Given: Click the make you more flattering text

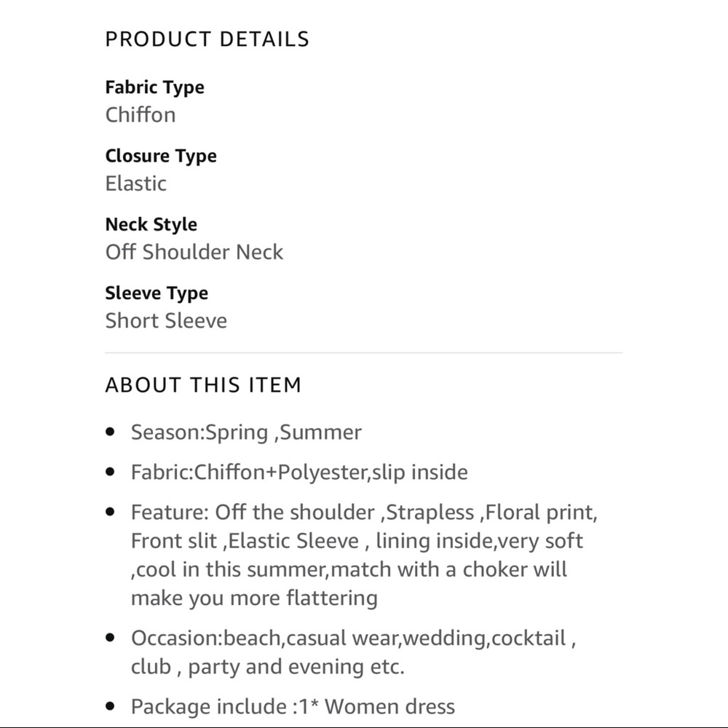Looking at the screenshot, I should coord(254,598).
